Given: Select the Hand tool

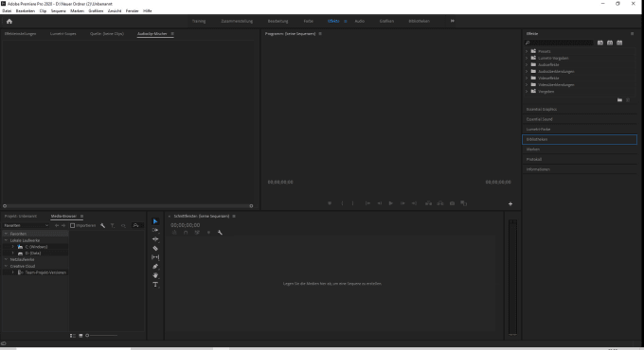Looking at the screenshot, I should [155, 275].
